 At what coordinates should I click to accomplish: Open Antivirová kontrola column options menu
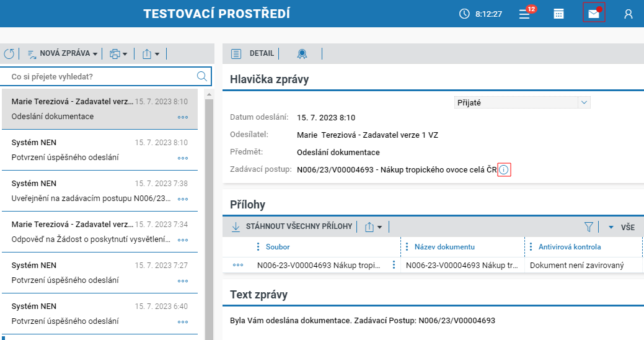(x=531, y=247)
